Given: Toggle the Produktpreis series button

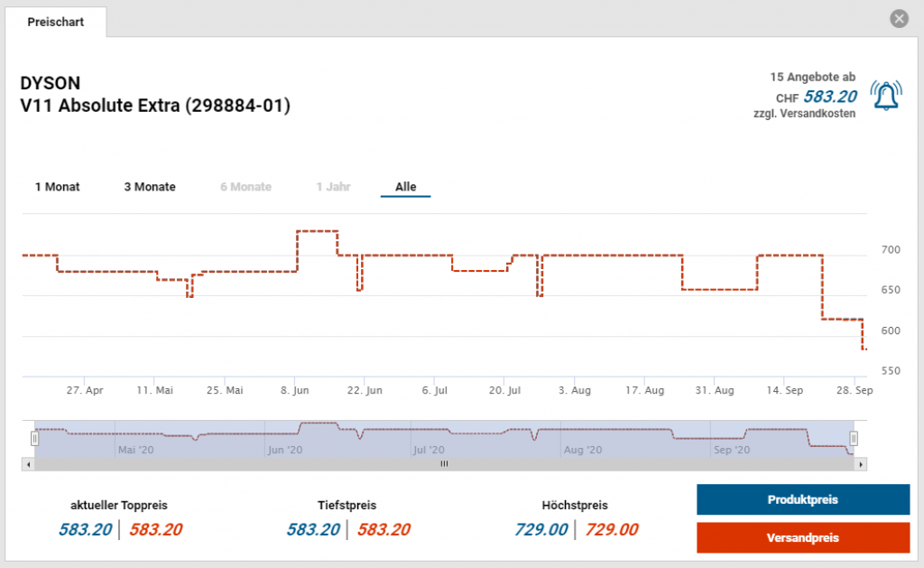Looking at the screenshot, I should click(x=803, y=499).
